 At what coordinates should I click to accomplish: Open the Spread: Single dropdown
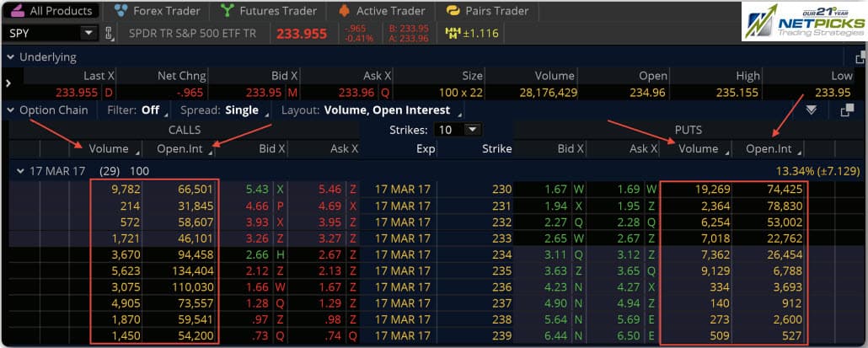(223, 110)
